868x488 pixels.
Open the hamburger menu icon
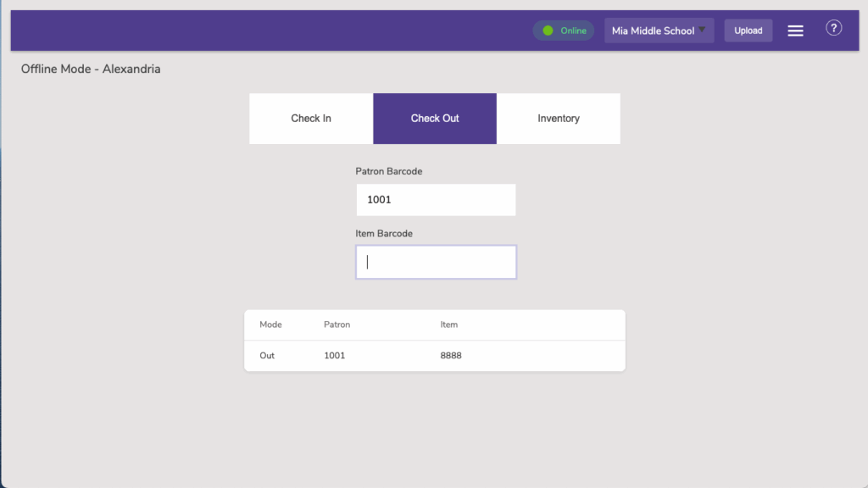(x=795, y=30)
